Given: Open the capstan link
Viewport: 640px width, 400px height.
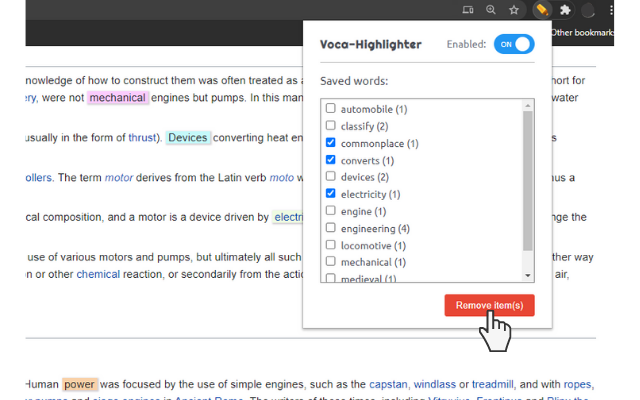Looking at the screenshot, I should pyautogui.click(x=388, y=384).
